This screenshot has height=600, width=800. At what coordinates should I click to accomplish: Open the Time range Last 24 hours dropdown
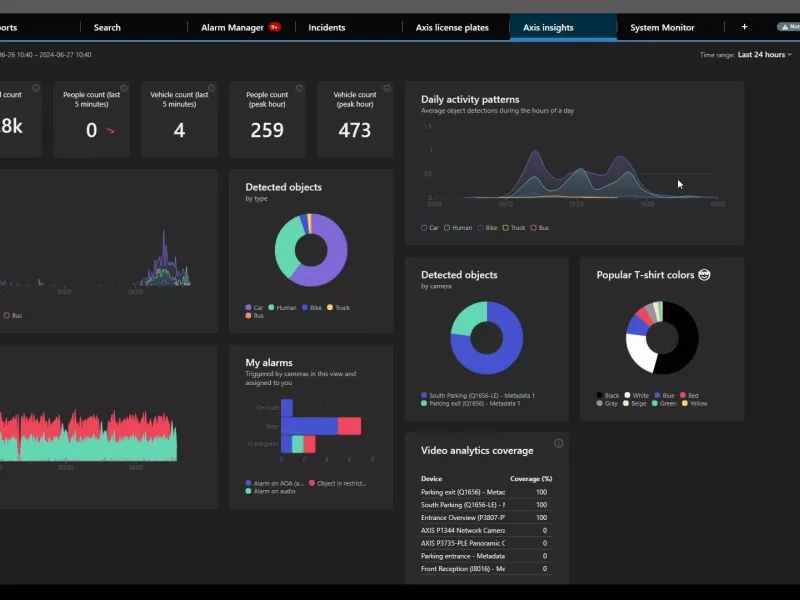(764, 55)
